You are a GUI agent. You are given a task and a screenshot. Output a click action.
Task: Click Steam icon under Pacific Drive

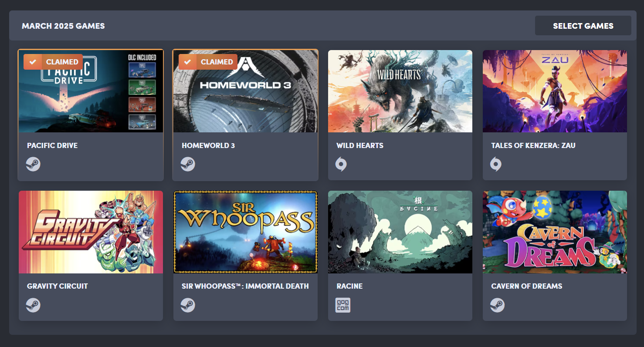pyautogui.click(x=33, y=164)
